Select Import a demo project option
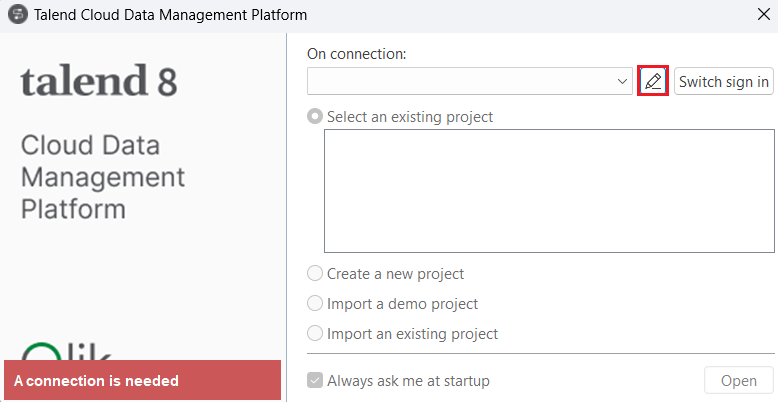Image resolution: width=778 pixels, height=402 pixels. pyautogui.click(x=316, y=304)
